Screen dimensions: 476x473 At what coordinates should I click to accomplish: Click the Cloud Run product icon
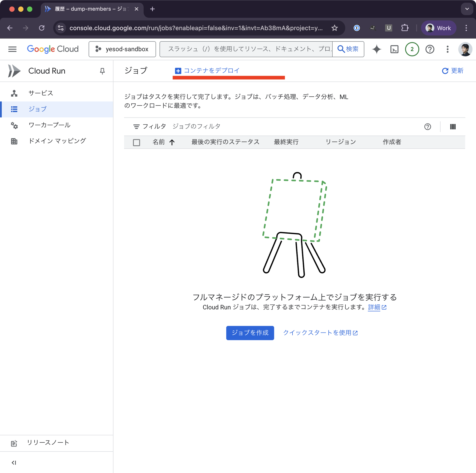14,71
